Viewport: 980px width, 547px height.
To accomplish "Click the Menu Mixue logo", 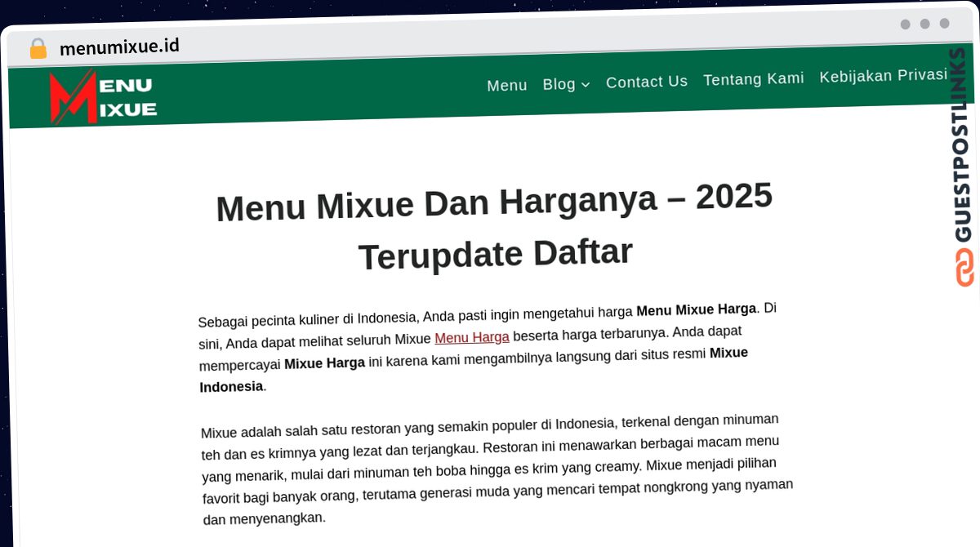I will pos(104,96).
